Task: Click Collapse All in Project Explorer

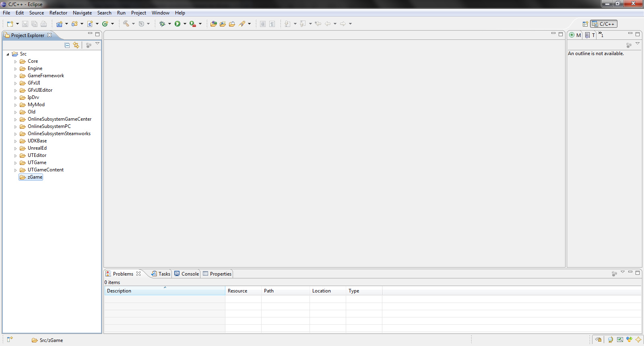Action: coord(67,45)
